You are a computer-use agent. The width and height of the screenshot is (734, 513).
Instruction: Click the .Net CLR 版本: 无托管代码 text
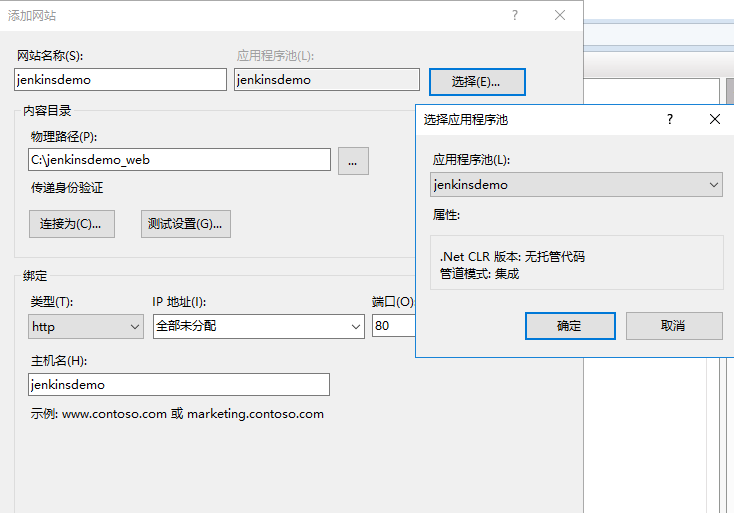(x=512, y=256)
